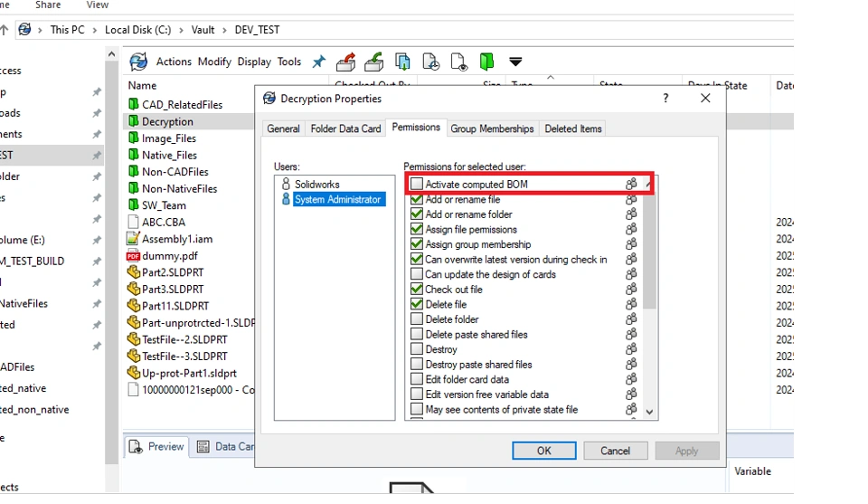This screenshot has height=504, width=868.
Task: Enable the Activate computed BOM checkbox
Action: tap(417, 184)
